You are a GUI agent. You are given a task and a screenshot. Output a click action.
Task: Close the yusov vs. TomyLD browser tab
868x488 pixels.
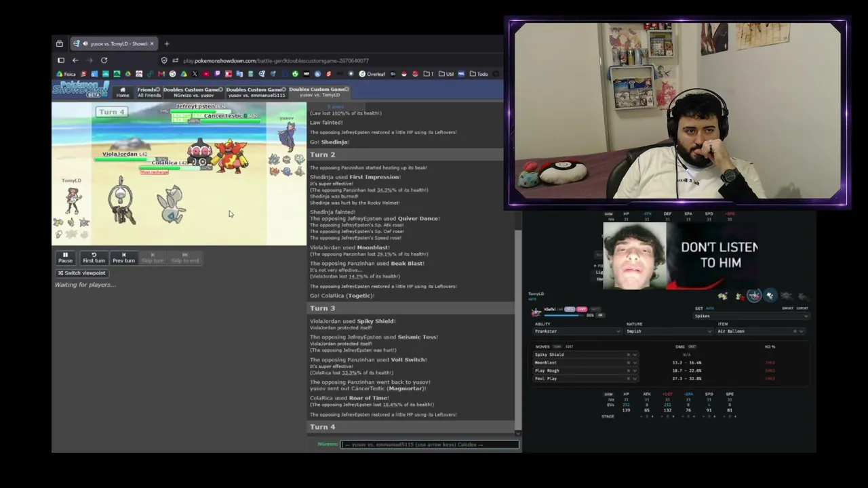(152, 44)
